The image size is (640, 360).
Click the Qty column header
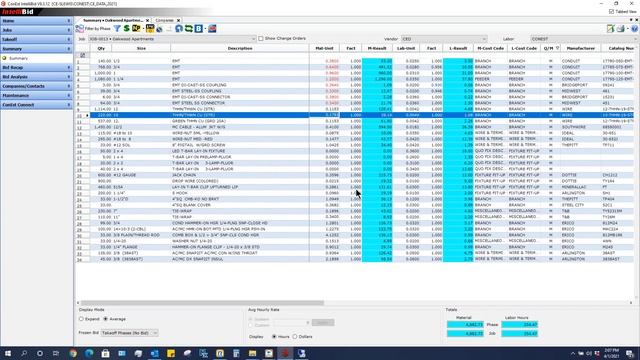(x=101, y=48)
